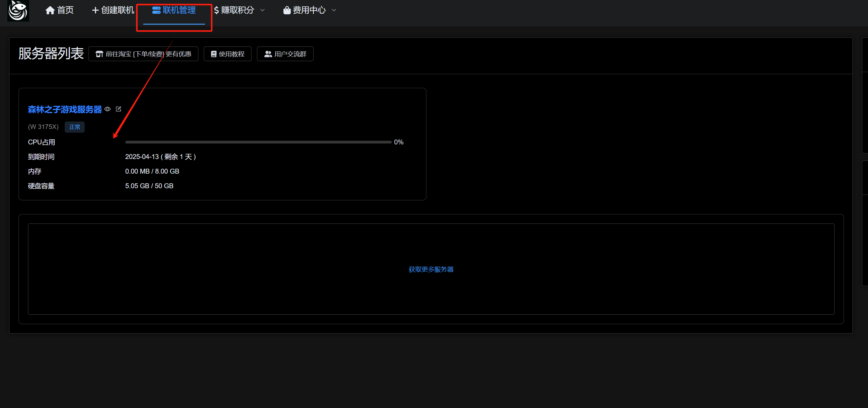Click the plus icon for 创建联机
The width and height of the screenshot is (868, 408).
95,10
